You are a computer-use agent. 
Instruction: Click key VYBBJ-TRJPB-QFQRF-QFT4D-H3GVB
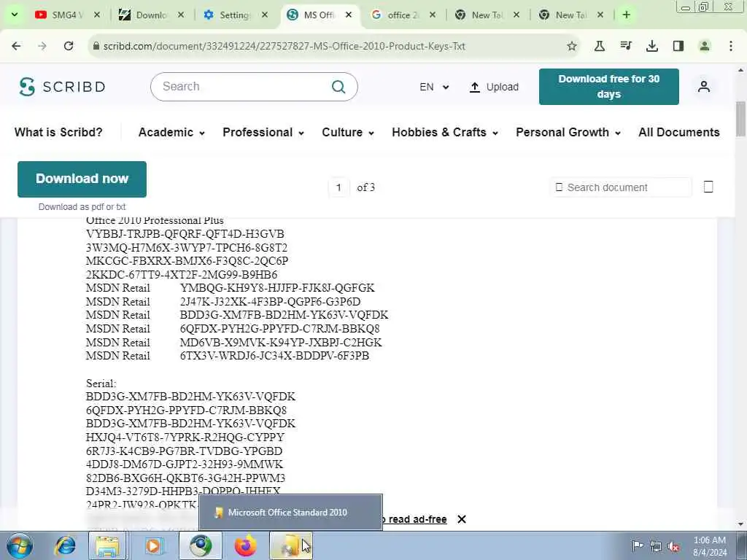[x=185, y=234]
